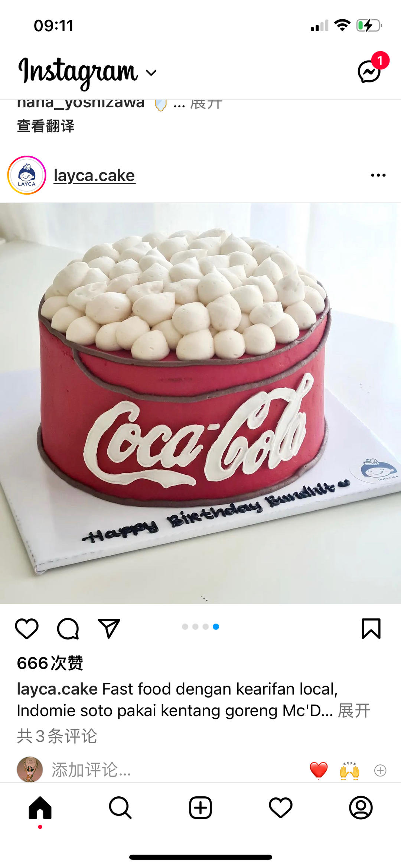Screen dimensions: 401x868
Task: Bookmark the Coca-Cola cake post
Action: (371, 628)
